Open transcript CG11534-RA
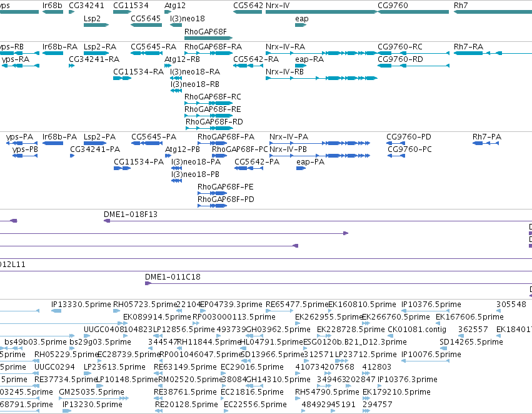 (x=138, y=72)
